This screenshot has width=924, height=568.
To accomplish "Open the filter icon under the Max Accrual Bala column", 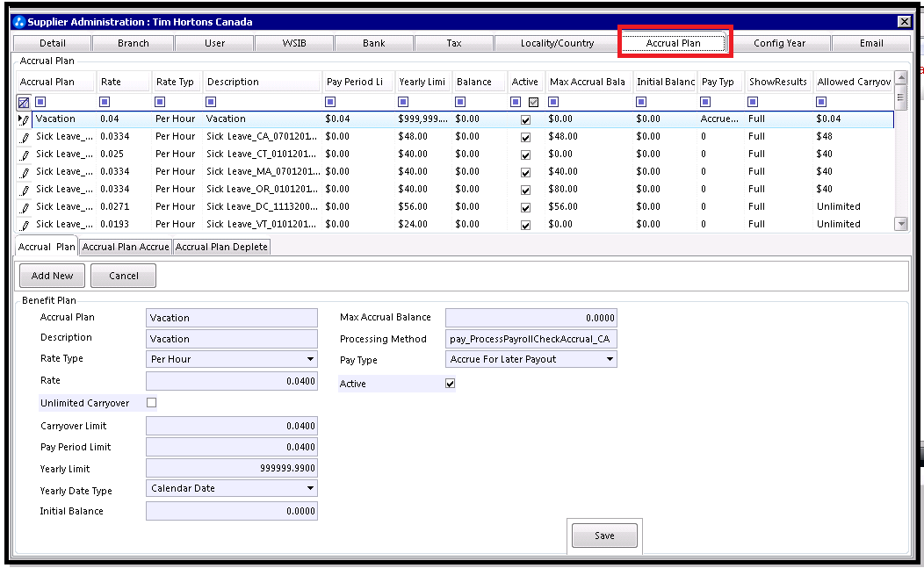I will click(x=553, y=102).
